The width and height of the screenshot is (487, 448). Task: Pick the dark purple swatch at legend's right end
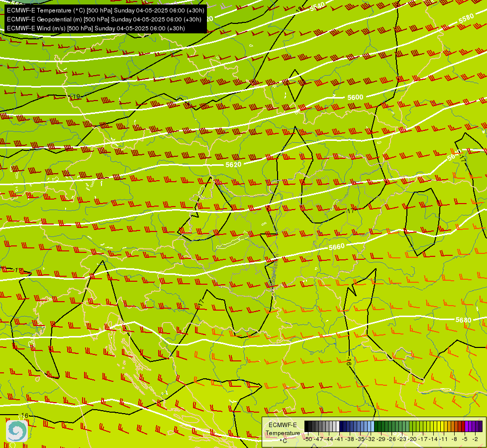tap(481, 426)
